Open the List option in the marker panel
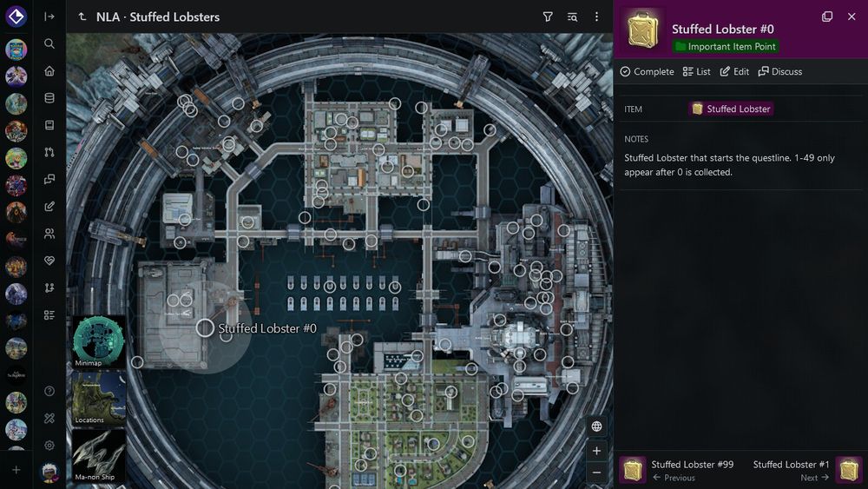Image resolution: width=868 pixels, height=489 pixels. pyautogui.click(x=696, y=71)
